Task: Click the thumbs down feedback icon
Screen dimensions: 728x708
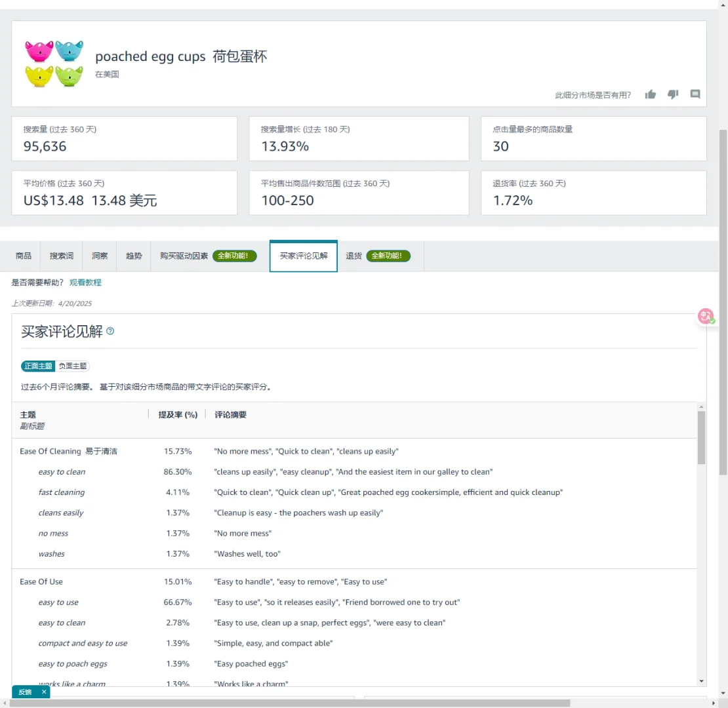Action: [x=673, y=94]
